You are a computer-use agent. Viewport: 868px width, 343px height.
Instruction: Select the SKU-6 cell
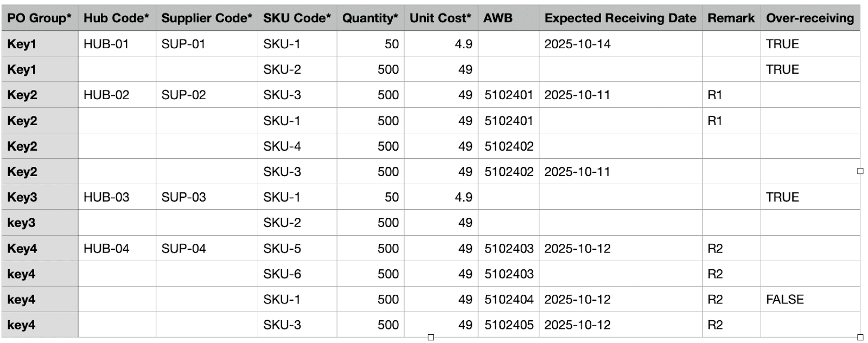[x=282, y=274]
